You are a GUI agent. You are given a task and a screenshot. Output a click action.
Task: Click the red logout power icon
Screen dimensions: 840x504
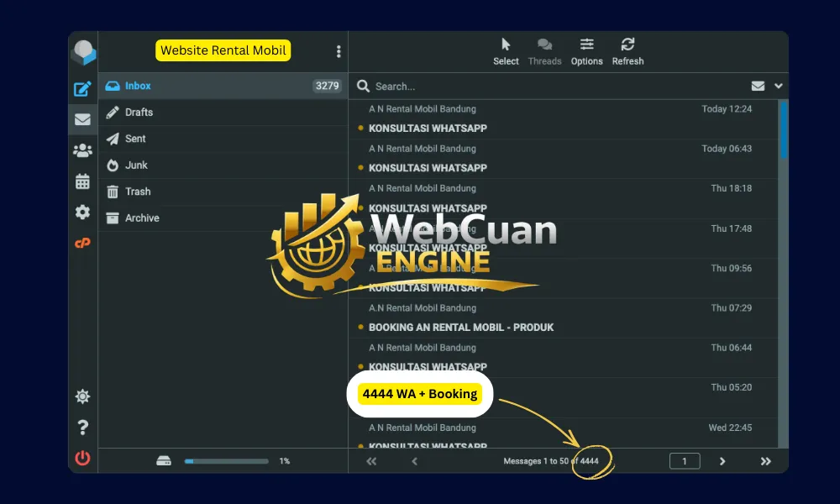coord(82,458)
